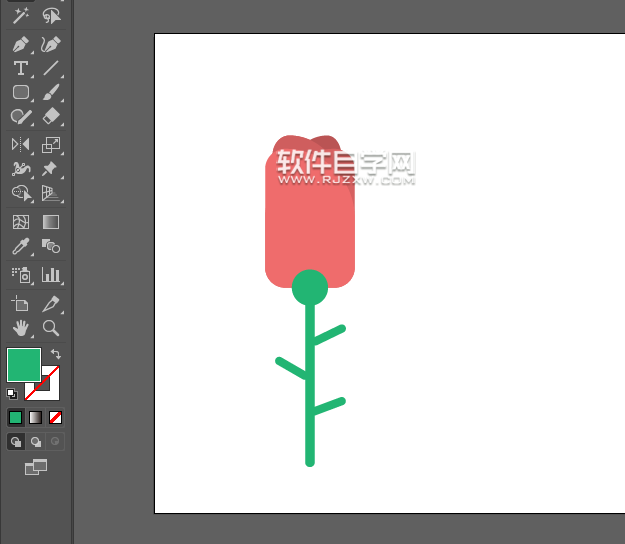
Task: Enable Draw Inside mode
Action: coord(55,442)
